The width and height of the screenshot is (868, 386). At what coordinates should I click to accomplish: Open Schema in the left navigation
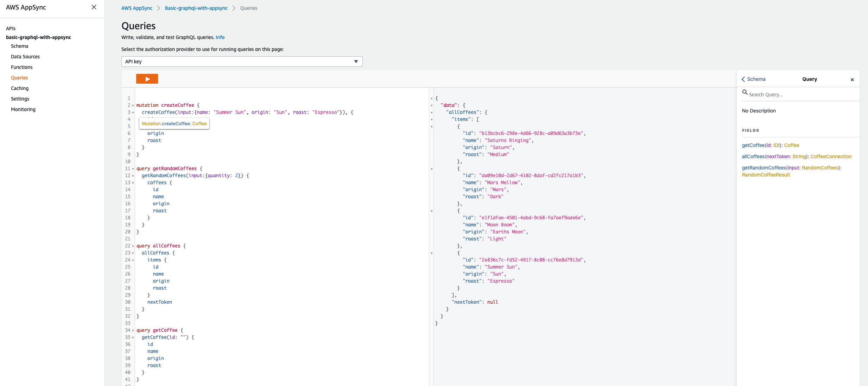pos(19,46)
